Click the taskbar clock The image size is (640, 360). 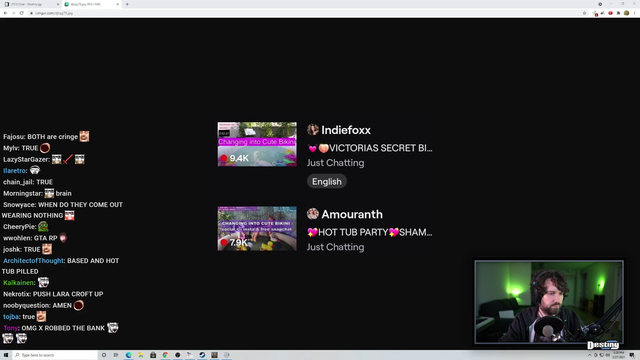[618, 355]
